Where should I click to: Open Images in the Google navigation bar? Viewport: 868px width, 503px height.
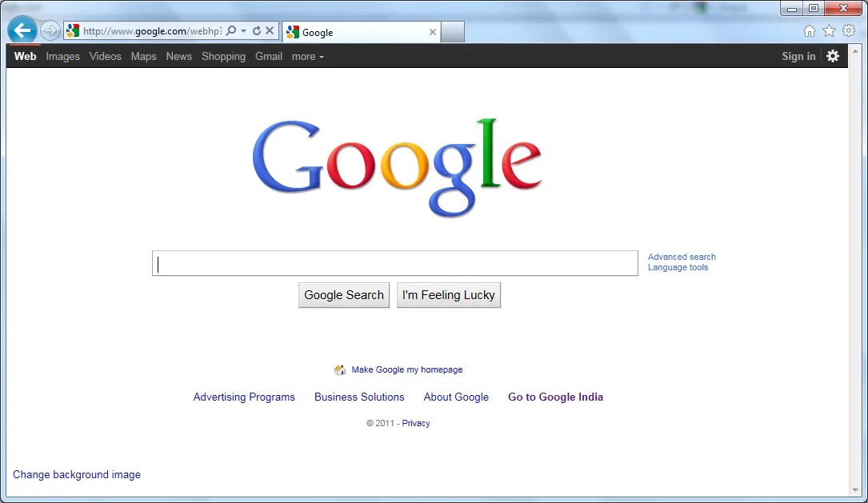click(62, 57)
